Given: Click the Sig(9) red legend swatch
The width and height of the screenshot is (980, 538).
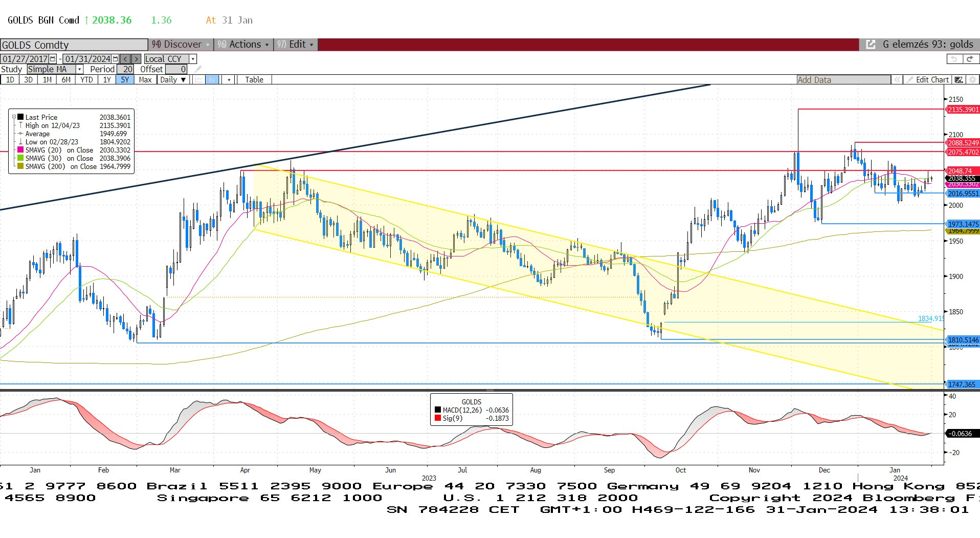Looking at the screenshot, I should [x=438, y=418].
